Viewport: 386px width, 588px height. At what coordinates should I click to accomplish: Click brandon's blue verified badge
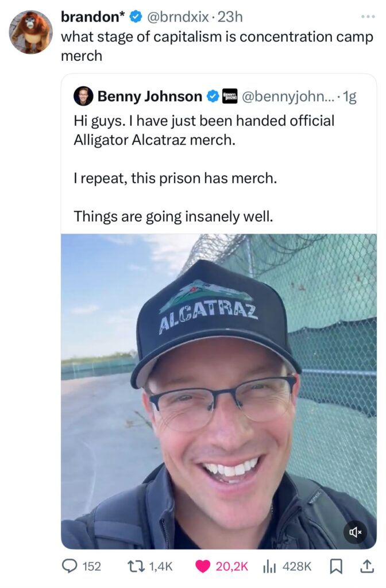point(136,17)
